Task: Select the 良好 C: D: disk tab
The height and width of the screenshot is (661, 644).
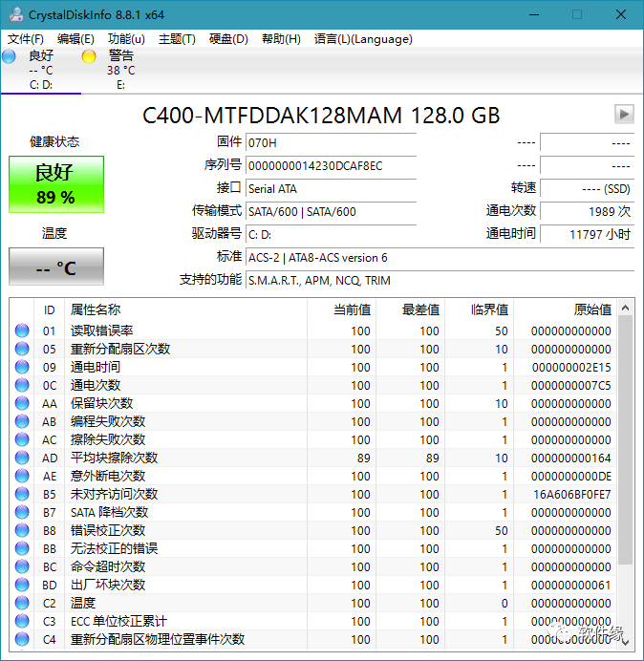Action: pyautogui.click(x=41, y=70)
